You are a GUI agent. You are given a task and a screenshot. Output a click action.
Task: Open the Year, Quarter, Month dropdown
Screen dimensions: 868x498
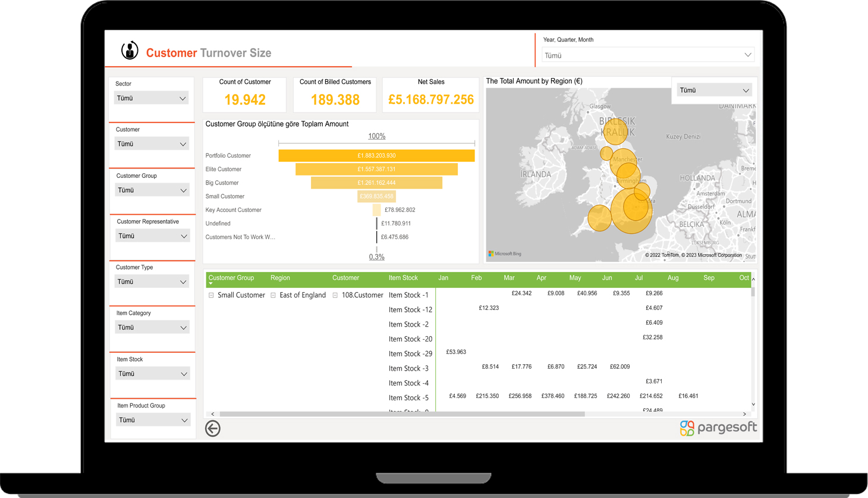[x=647, y=55]
